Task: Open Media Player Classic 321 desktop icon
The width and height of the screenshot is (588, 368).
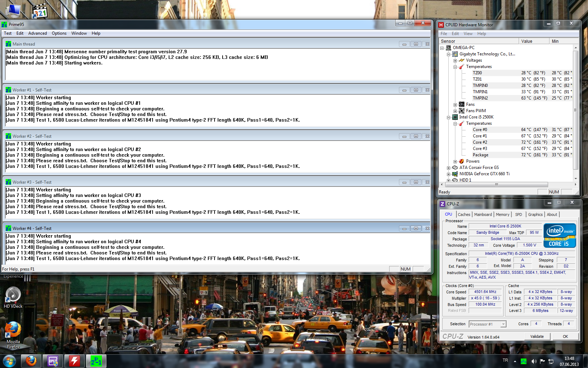Action: (40, 11)
